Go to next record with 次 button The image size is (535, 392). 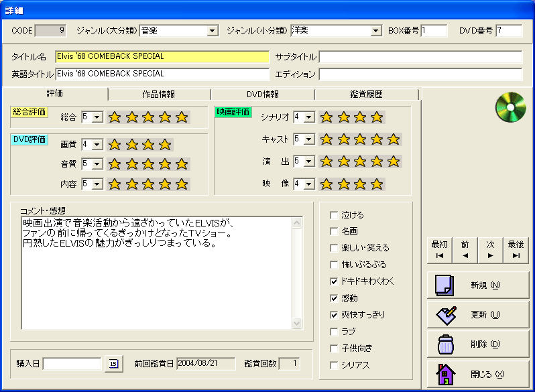tap(490, 251)
